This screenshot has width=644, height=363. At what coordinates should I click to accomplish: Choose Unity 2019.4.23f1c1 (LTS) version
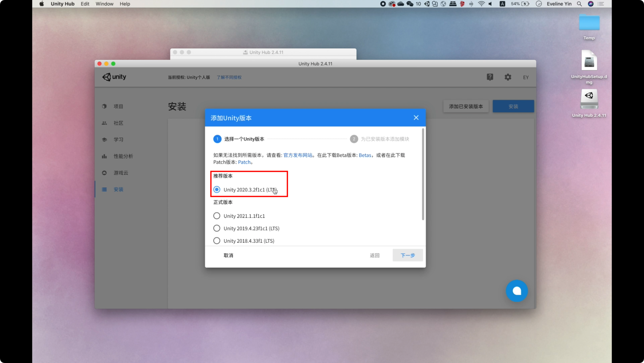(x=217, y=228)
